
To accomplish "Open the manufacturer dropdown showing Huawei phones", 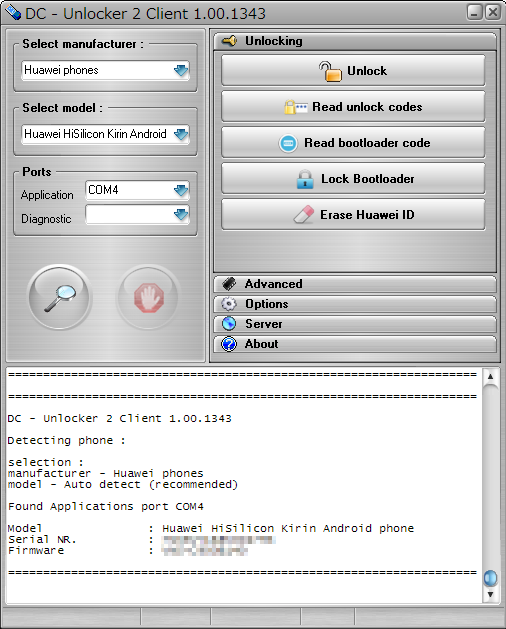I will point(105,70).
